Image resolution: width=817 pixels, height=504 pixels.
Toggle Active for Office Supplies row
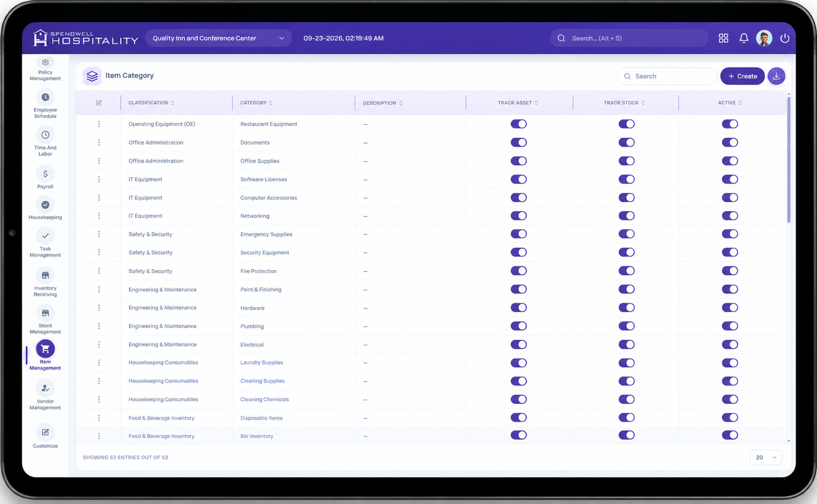point(730,161)
